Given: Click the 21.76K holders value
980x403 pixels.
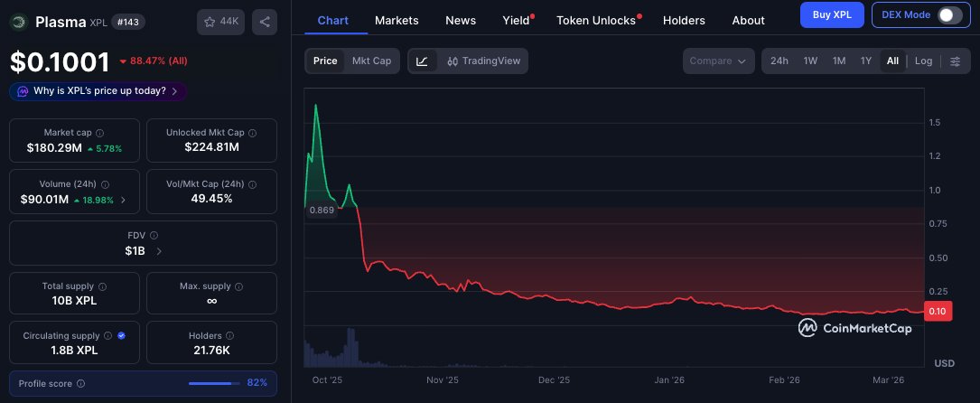Looking at the screenshot, I should click(212, 350).
